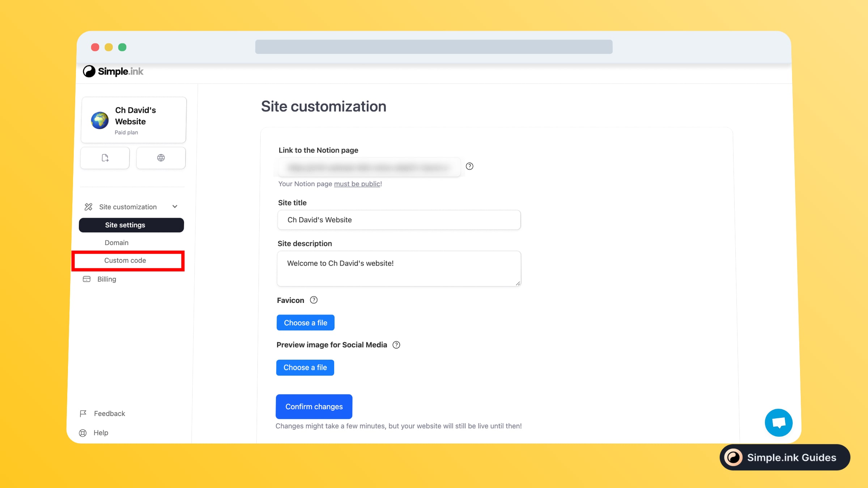868x488 pixels.
Task: Click the Favicon question mark icon
Action: (314, 300)
